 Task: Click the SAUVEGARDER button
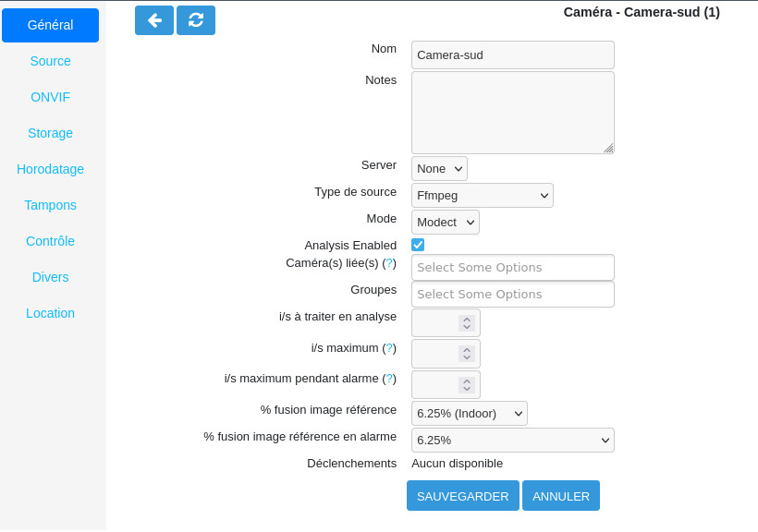(x=462, y=496)
